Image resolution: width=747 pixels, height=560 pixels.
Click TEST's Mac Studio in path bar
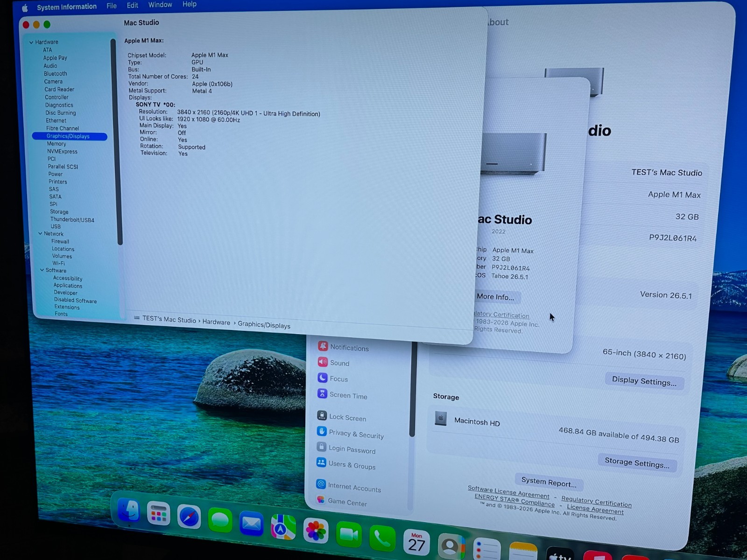pyautogui.click(x=169, y=319)
